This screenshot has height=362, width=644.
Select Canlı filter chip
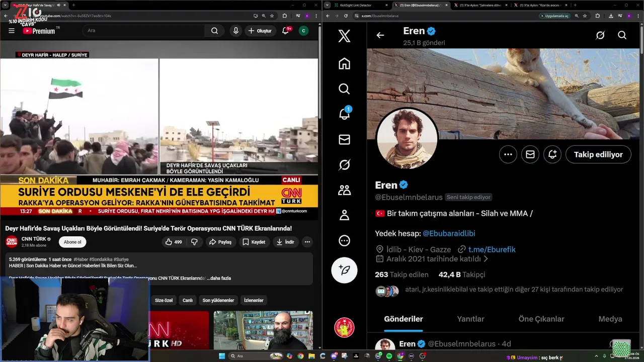188,300
